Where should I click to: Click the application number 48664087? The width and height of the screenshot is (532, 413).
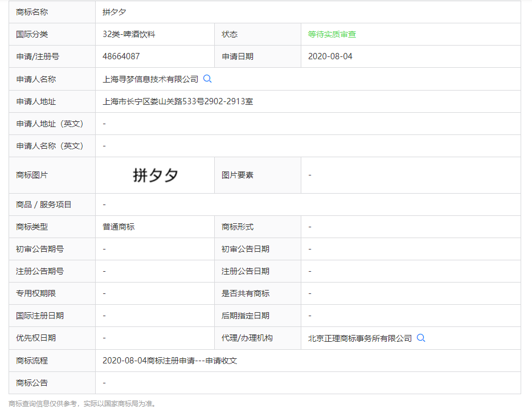coord(121,56)
